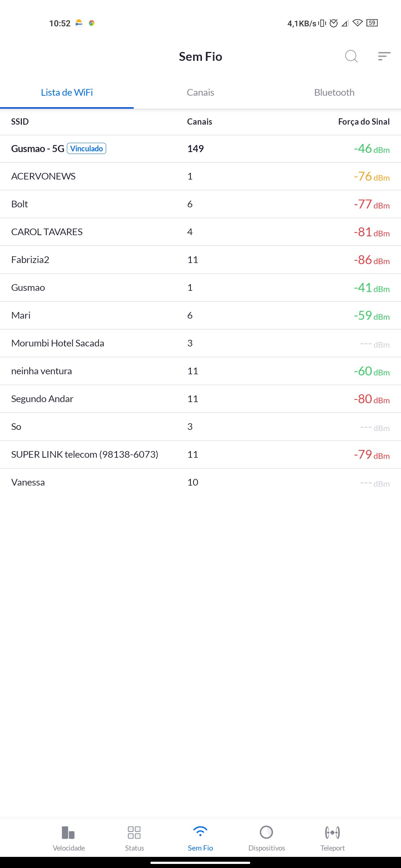Select the neinha ventura network
The image size is (401, 868).
(x=42, y=371)
